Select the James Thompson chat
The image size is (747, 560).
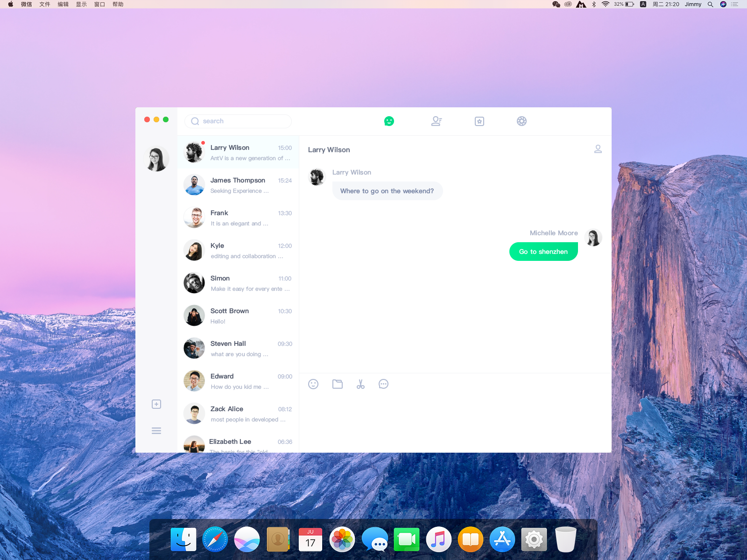(x=238, y=185)
